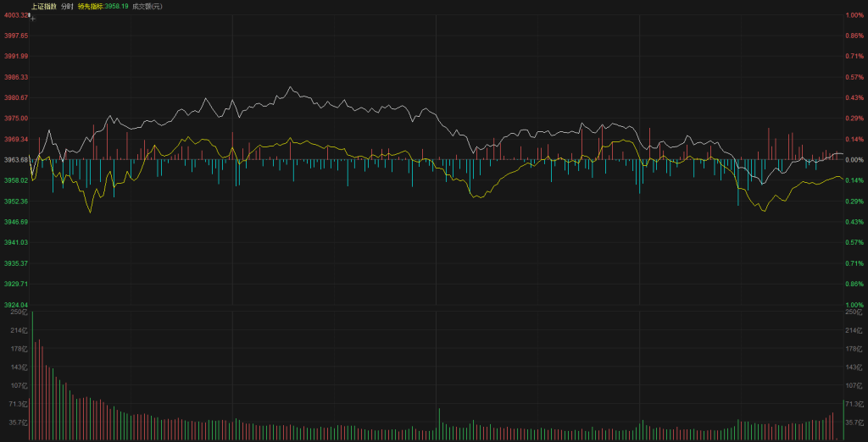The image size is (868, 442).
Task: Click the 上证指数 index title
Action: (x=44, y=6)
